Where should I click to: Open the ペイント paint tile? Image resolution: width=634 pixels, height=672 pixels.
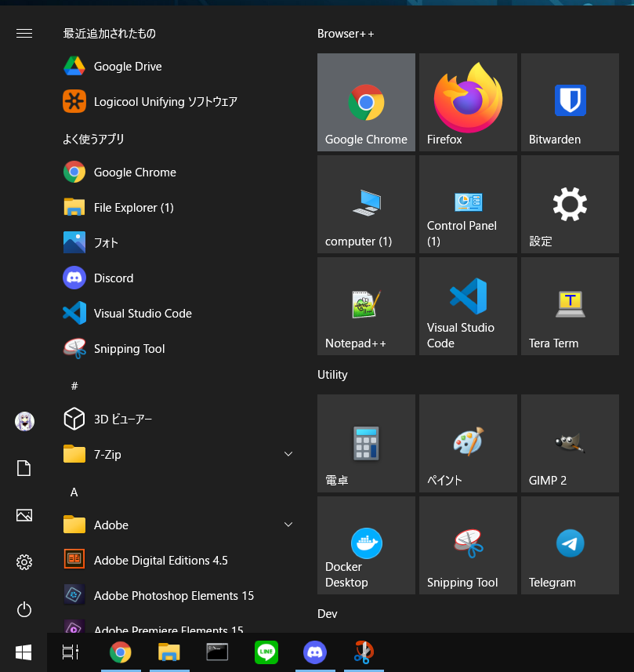[468, 443]
